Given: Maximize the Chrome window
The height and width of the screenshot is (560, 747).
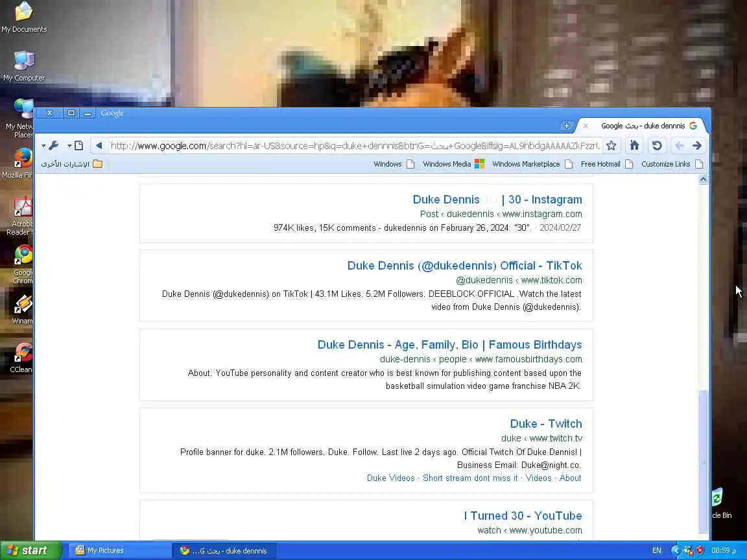Looking at the screenshot, I should click(71, 113).
